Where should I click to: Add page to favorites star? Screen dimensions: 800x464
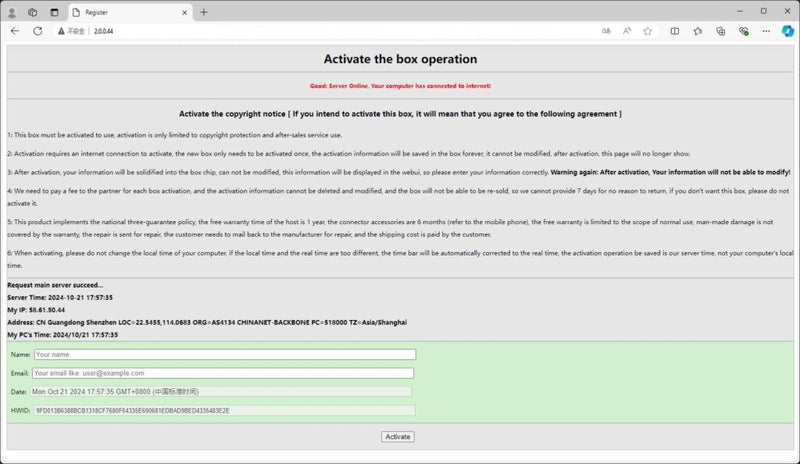tap(647, 31)
